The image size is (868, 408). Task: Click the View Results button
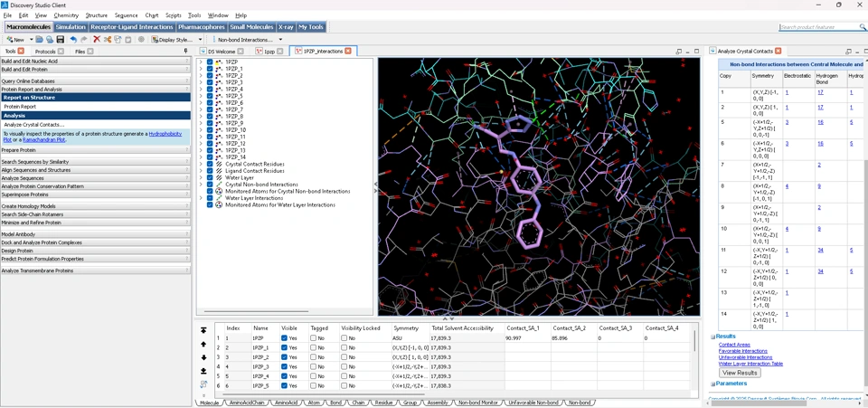click(740, 373)
